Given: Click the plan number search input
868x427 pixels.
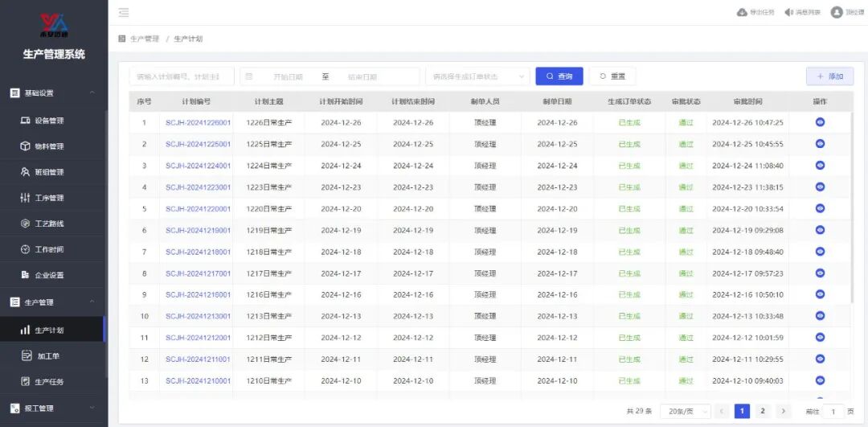Looking at the screenshot, I should tap(182, 76).
